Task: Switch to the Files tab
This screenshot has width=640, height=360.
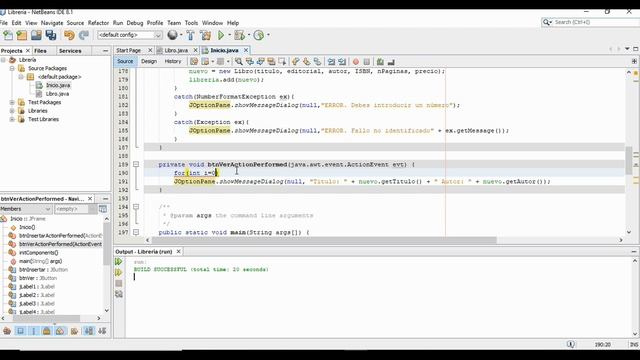Action: (x=40, y=51)
